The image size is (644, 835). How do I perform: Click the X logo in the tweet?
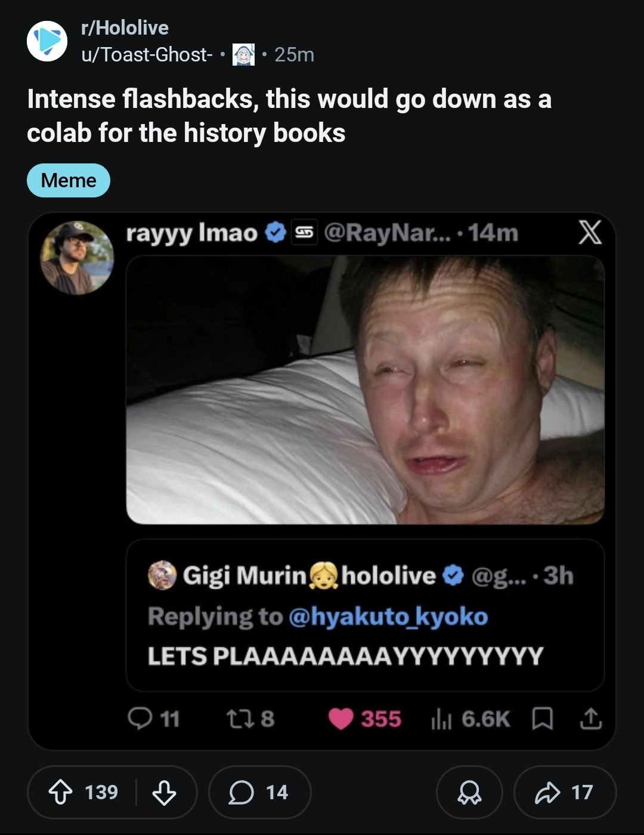point(590,233)
